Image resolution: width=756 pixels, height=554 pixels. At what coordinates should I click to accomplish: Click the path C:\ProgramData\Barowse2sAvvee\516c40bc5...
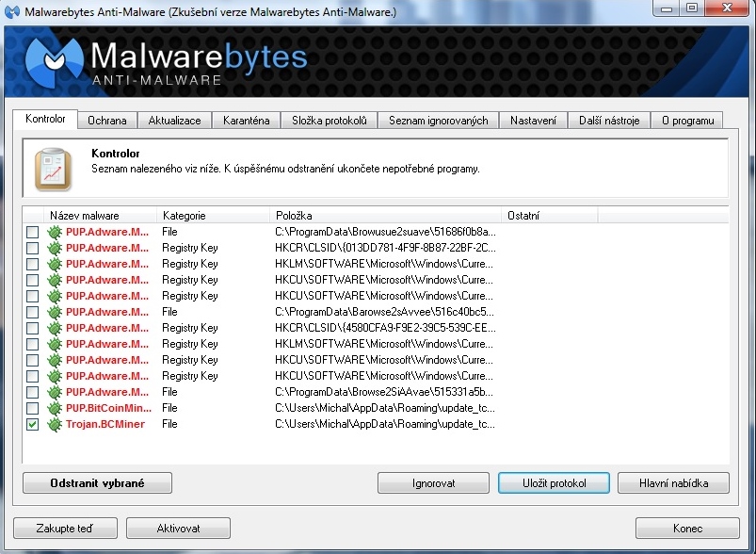click(x=384, y=312)
